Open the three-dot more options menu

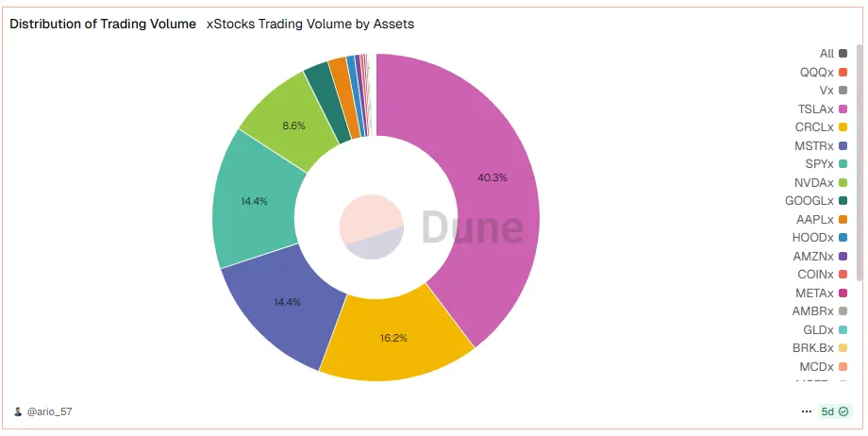806,412
